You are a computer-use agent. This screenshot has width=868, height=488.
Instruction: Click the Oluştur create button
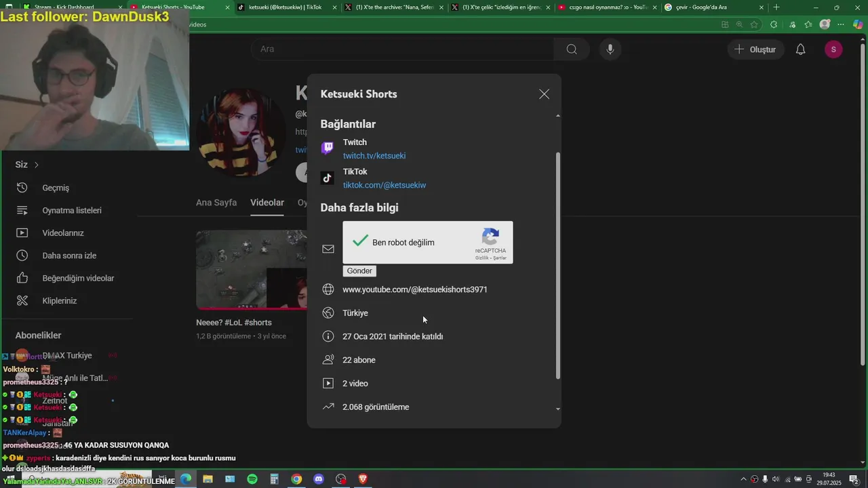755,49
